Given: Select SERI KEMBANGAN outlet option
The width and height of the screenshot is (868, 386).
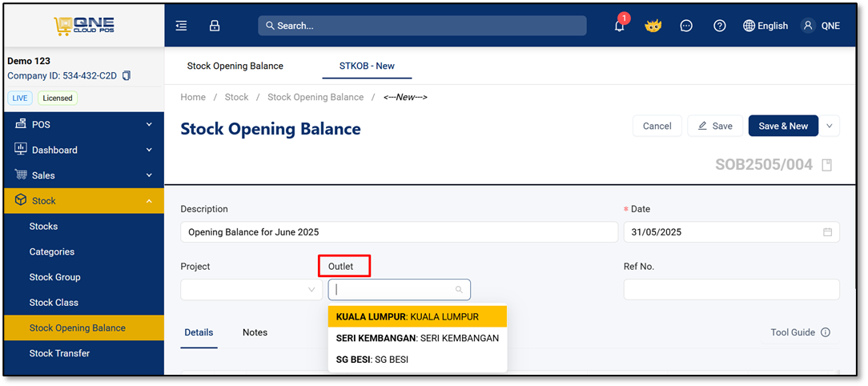Looking at the screenshot, I should click(417, 338).
